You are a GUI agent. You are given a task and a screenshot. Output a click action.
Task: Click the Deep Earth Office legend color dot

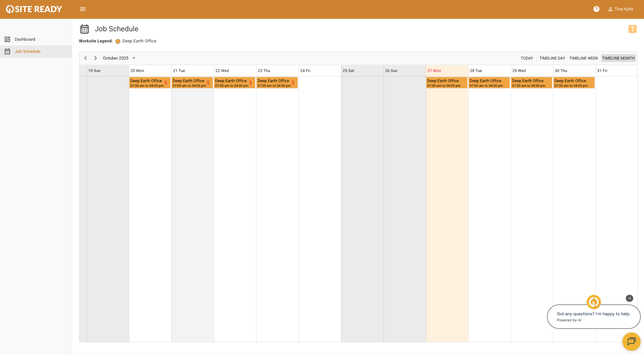(x=118, y=41)
